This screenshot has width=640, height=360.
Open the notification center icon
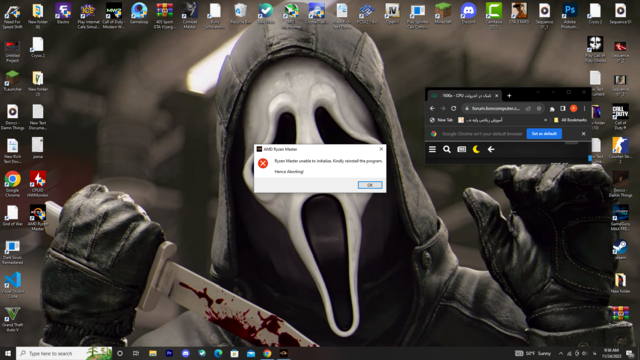click(630, 353)
